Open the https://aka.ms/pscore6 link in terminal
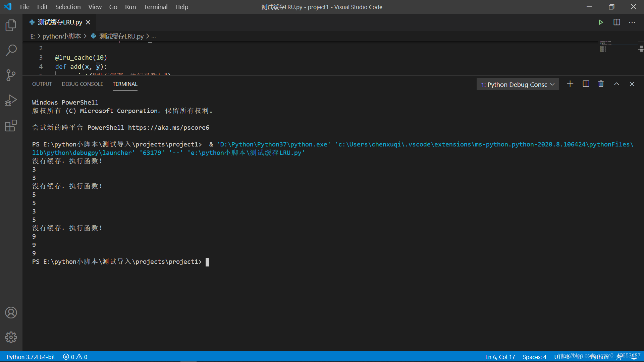 (x=168, y=128)
